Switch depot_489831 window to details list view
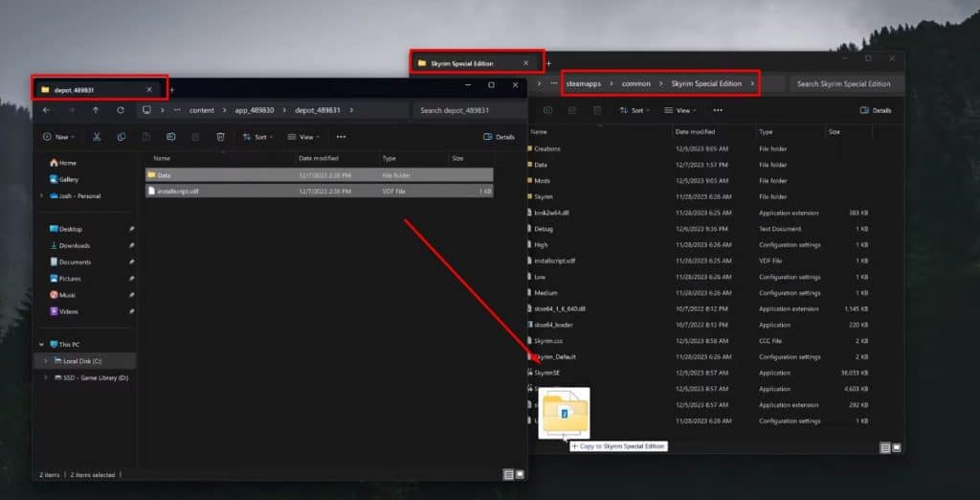 coord(509,474)
